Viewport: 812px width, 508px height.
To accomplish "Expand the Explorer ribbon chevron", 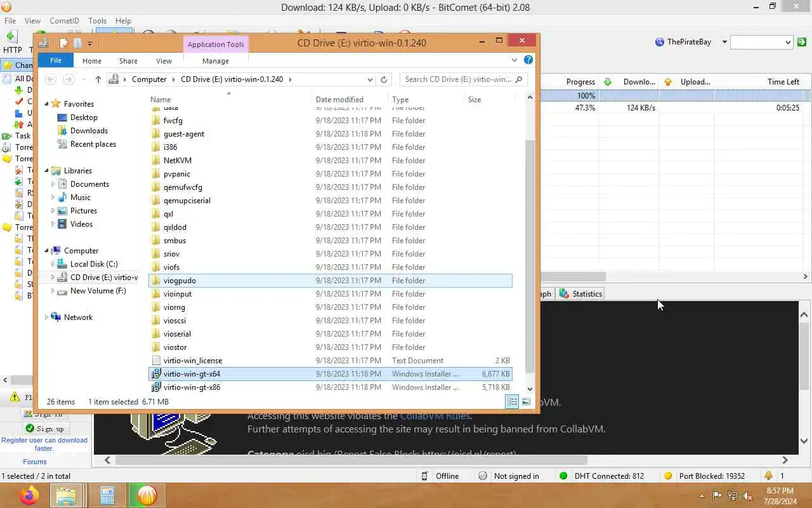I will 514,60.
